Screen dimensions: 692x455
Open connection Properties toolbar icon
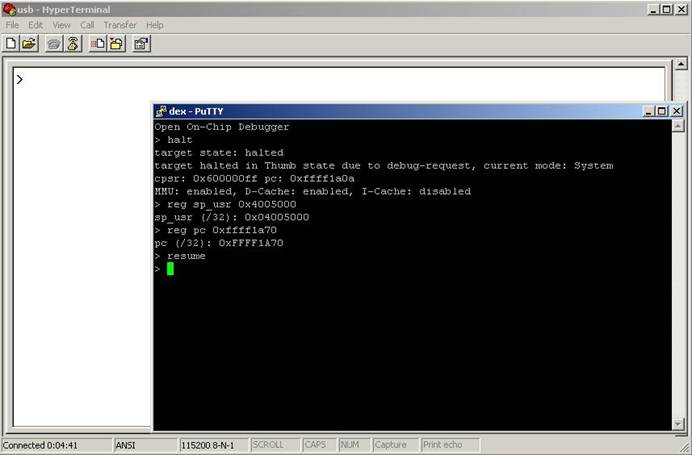coord(141,44)
